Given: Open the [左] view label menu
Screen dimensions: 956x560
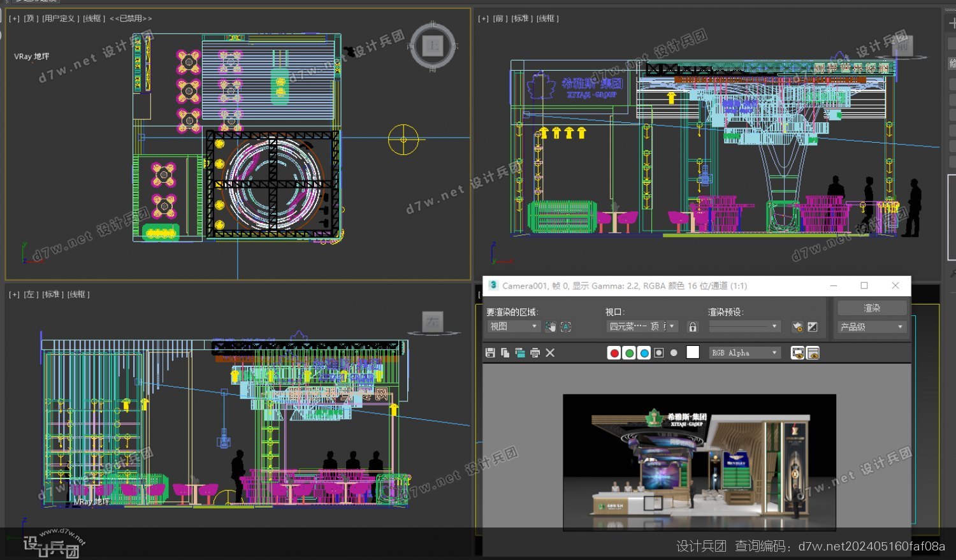Looking at the screenshot, I should coord(31,294).
